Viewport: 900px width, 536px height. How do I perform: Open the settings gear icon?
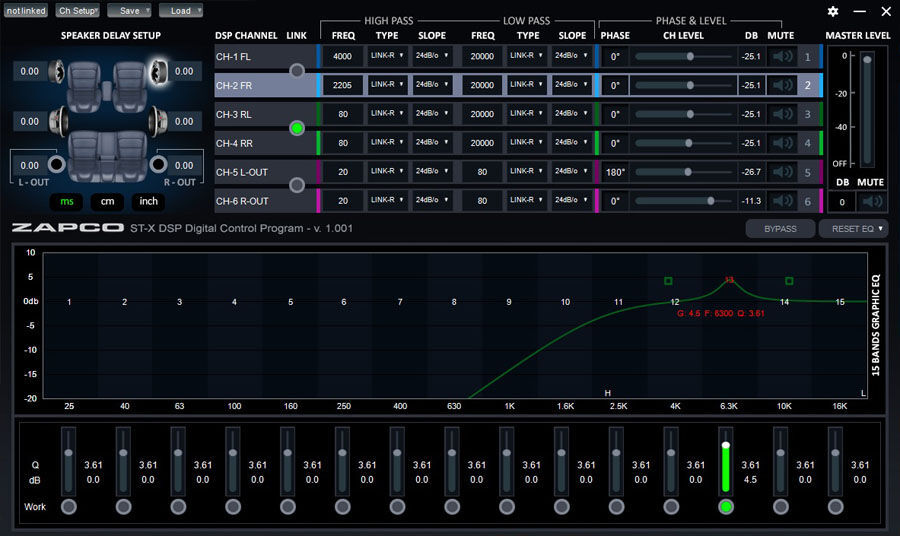(x=833, y=11)
